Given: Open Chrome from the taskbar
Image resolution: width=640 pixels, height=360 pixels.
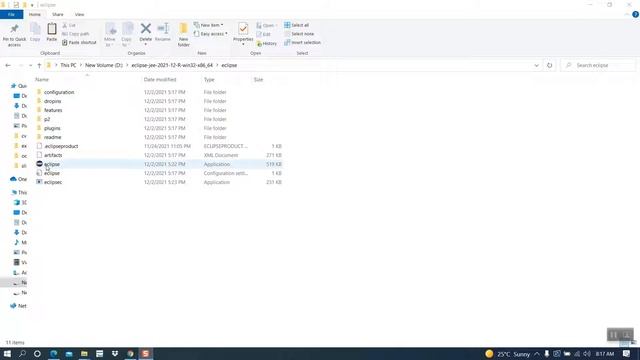Looking at the screenshot, I should [x=130, y=353].
